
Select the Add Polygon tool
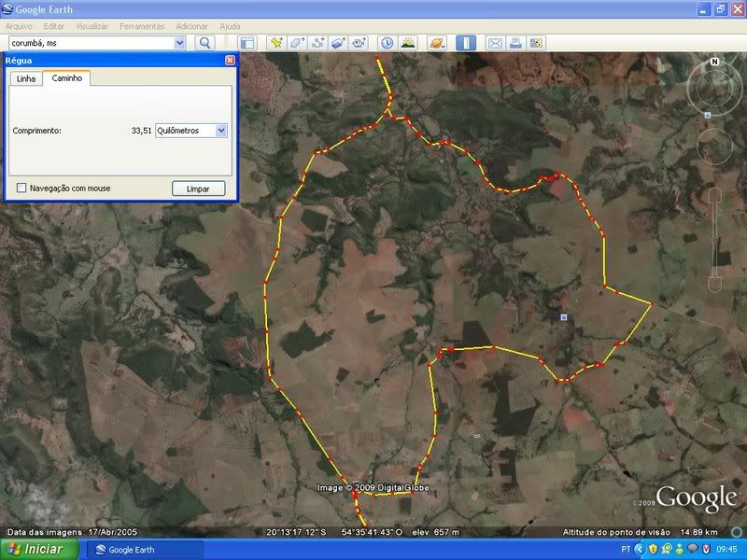point(297,43)
